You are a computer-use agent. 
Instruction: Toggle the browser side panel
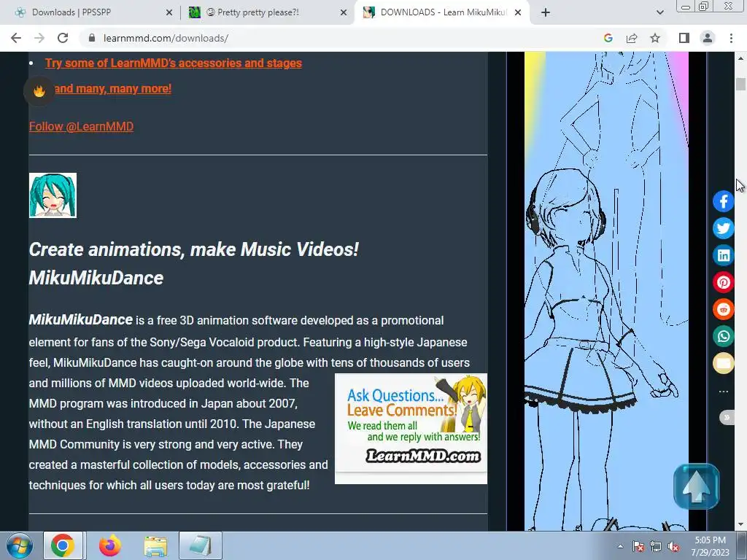(x=684, y=38)
